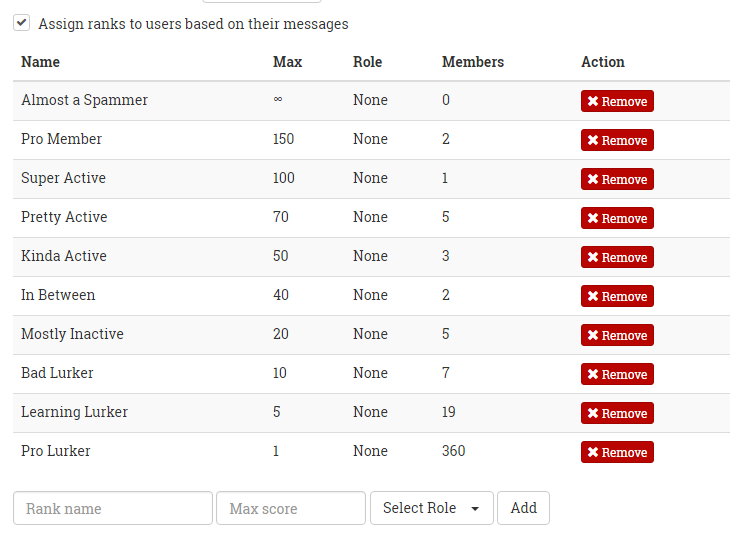The height and width of the screenshot is (542, 754).
Task: Remove the Bad Lurker rank
Action: click(x=617, y=374)
